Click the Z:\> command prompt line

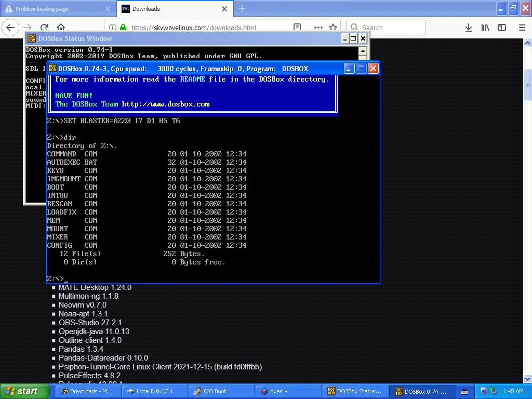57,278
